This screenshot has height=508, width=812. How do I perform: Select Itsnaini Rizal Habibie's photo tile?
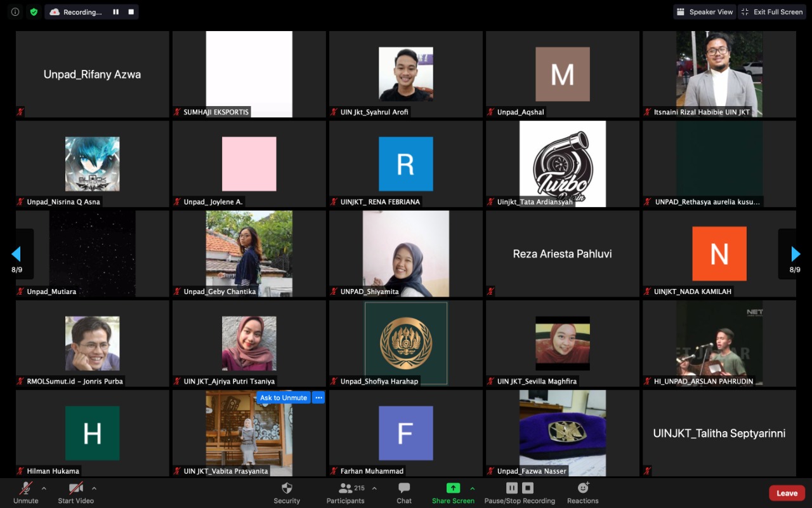coord(719,74)
